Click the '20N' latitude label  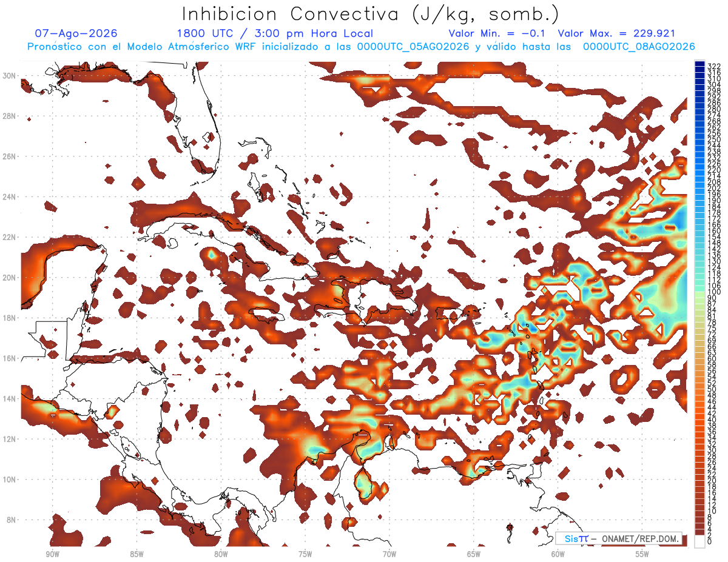point(9,277)
